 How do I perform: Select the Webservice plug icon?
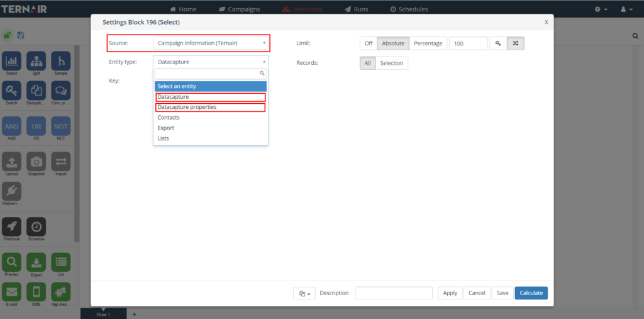[x=11, y=191]
